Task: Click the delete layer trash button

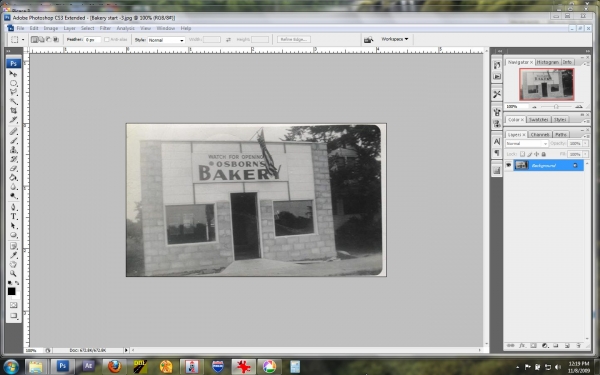Action: tap(579, 346)
